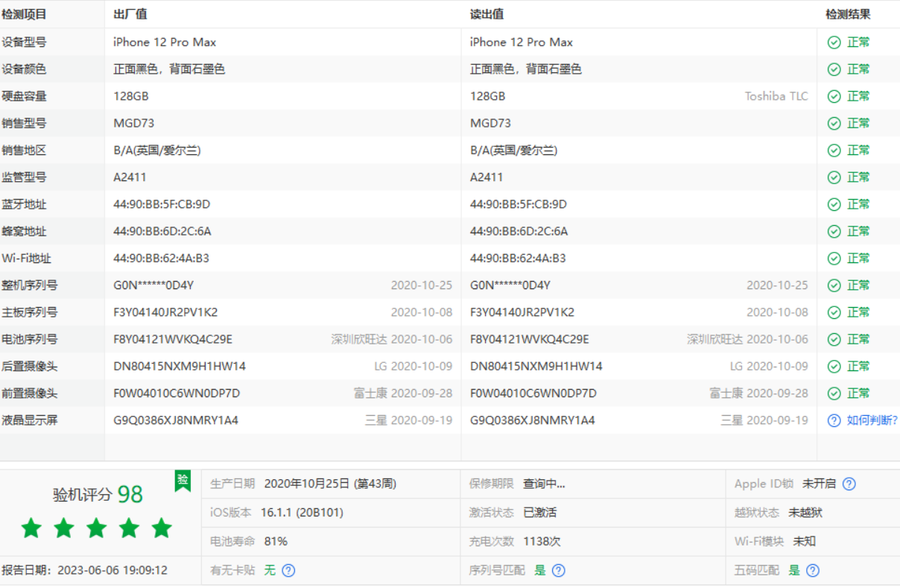Click the 检测项目 column header
This screenshot has width=900, height=588.
pos(24,14)
